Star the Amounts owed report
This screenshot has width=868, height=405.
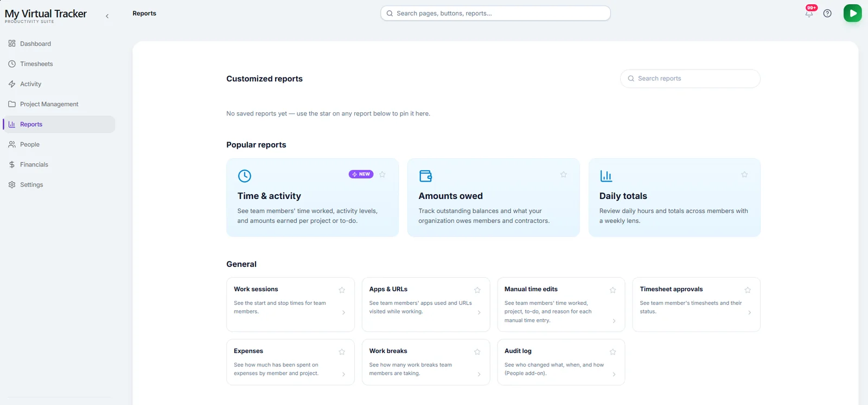pyautogui.click(x=564, y=175)
